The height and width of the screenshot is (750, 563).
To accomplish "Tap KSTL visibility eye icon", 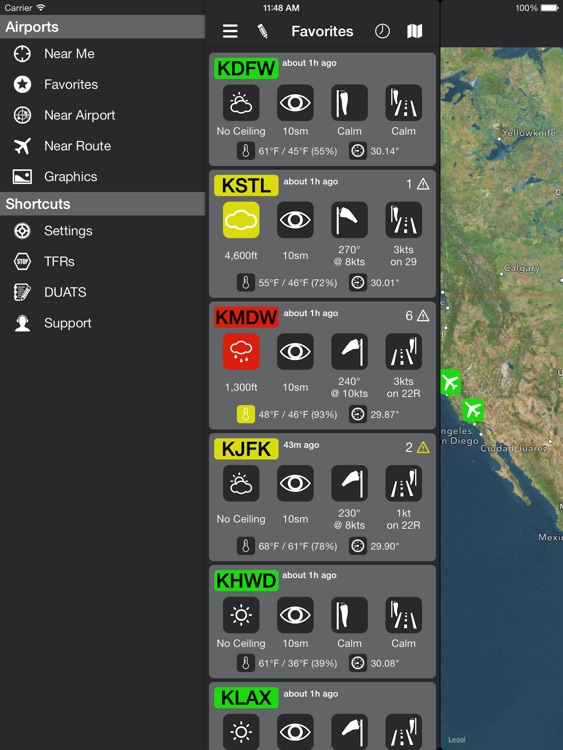I will point(295,220).
